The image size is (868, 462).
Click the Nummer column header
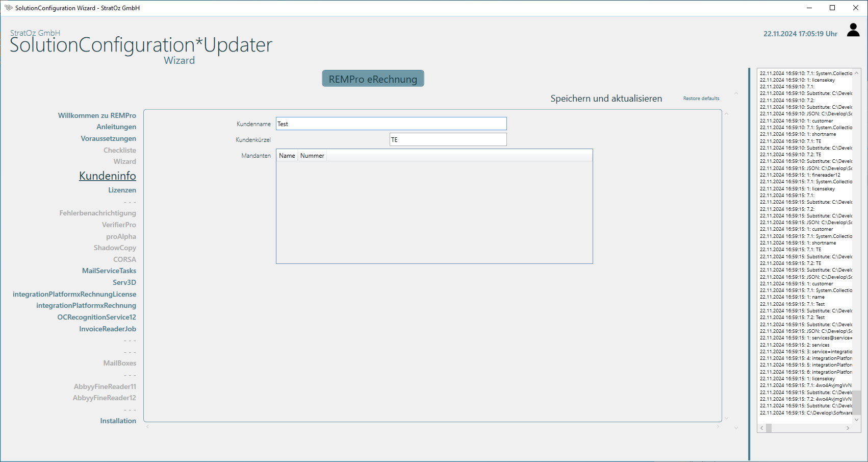[312, 156]
